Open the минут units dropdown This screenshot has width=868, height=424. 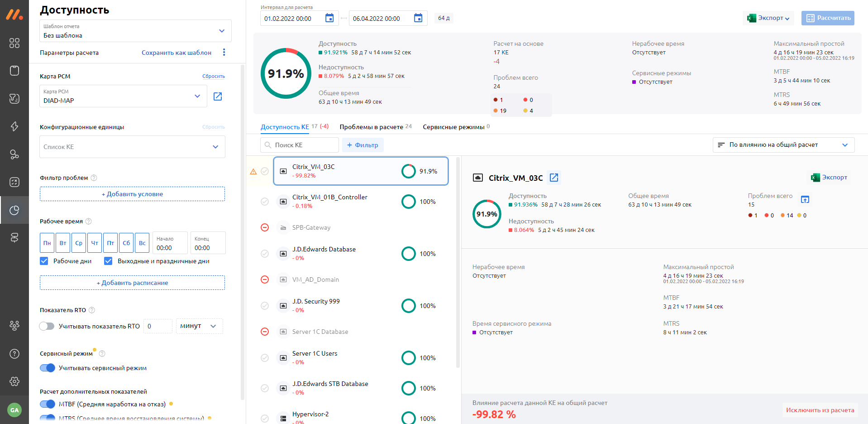pyautogui.click(x=199, y=326)
